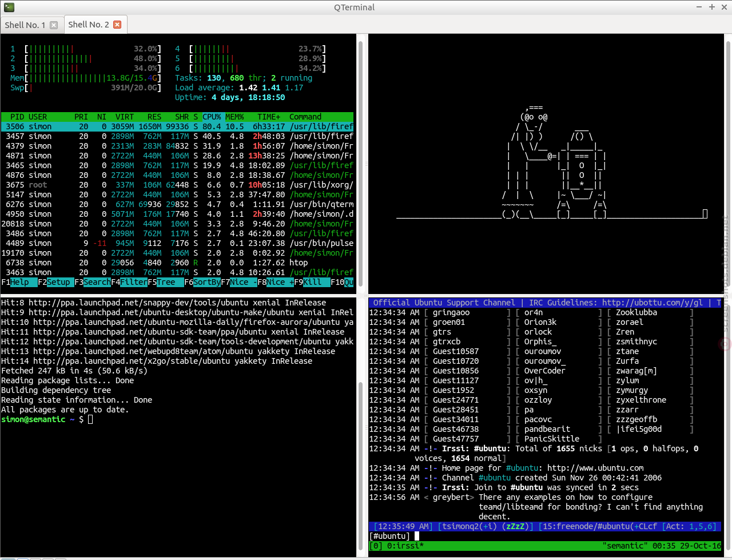Viewport: 732px width, 560px height.
Task: Select the Shell No. 2 tab
Action: tap(94, 25)
